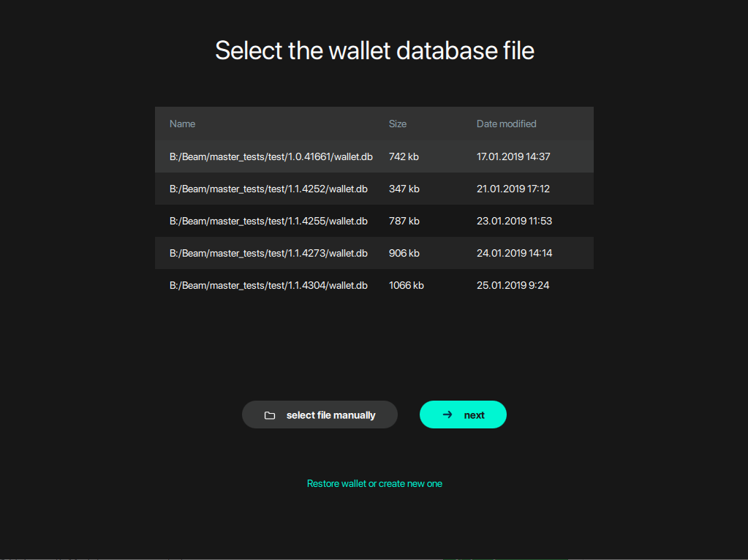Click date 17.01.2019 14:37

pos(513,156)
